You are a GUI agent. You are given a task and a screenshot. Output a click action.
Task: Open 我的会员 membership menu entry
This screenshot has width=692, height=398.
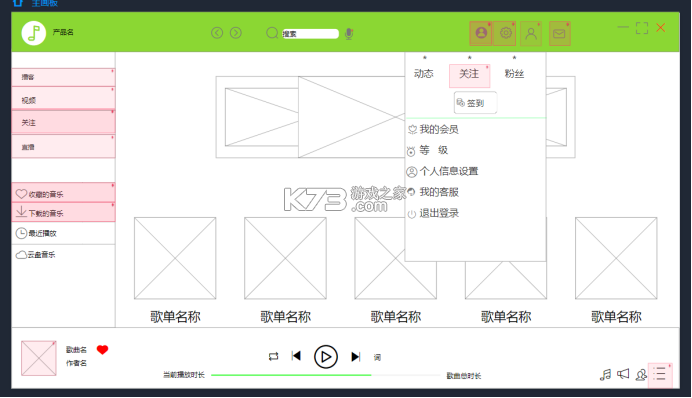439,129
